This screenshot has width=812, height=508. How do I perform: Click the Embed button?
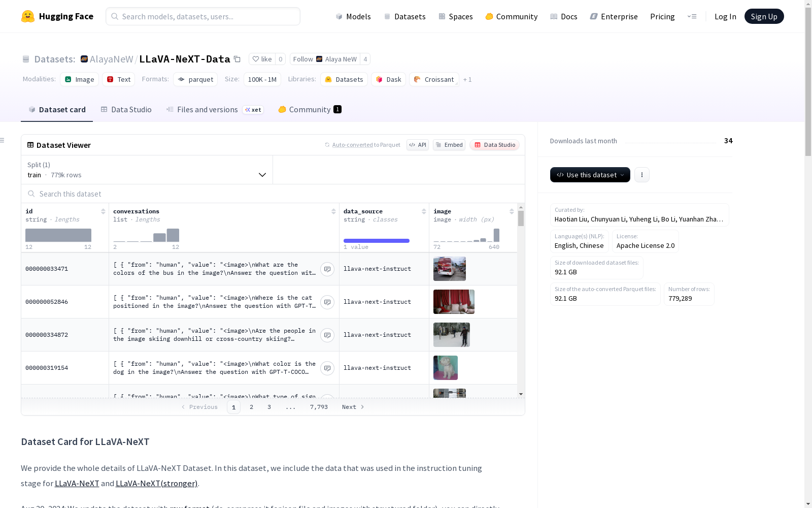coord(449,145)
